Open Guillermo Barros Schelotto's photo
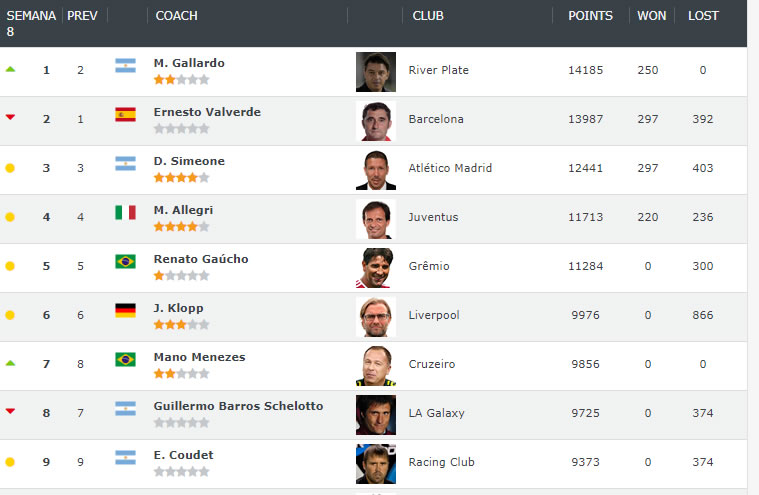Screen dimensions: 759x495 pos(376,415)
